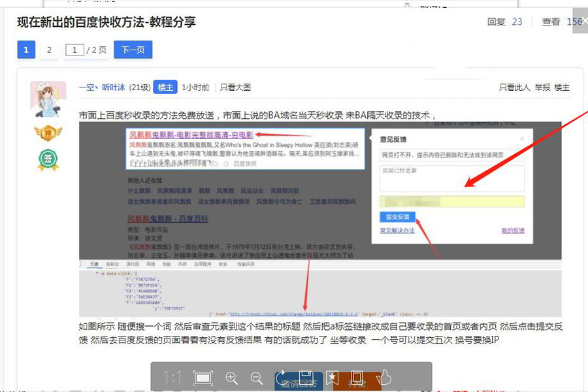
Task: Click the 只看大图 link
Action: pos(235,88)
